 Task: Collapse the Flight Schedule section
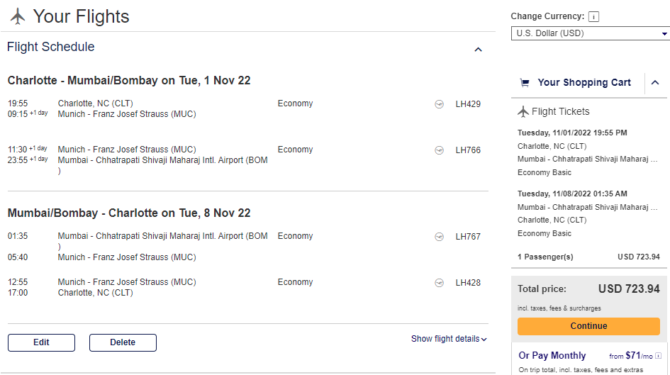(478, 50)
